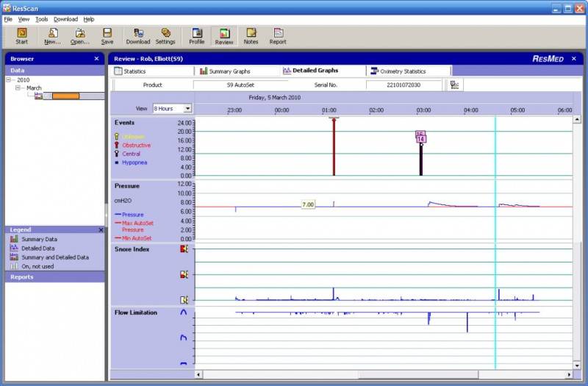588x386 pixels.
Task: Click the round flow limitation icon
Action: (x=183, y=312)
